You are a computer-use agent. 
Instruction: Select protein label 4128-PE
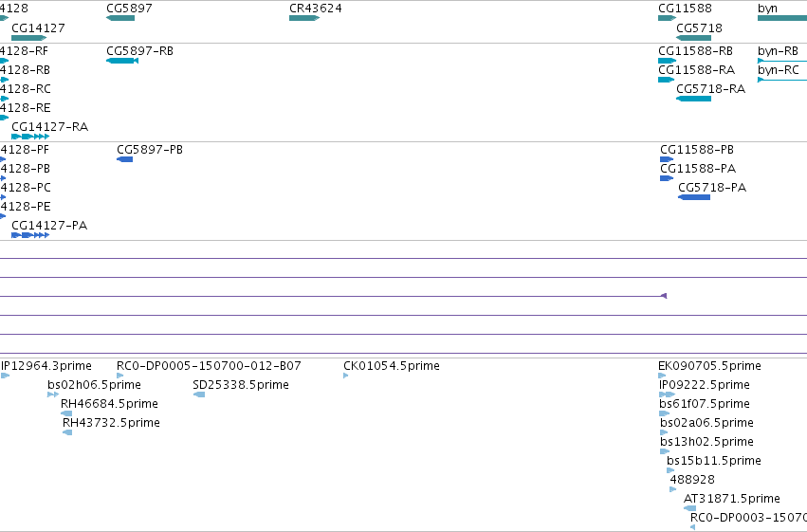point(26,207)
